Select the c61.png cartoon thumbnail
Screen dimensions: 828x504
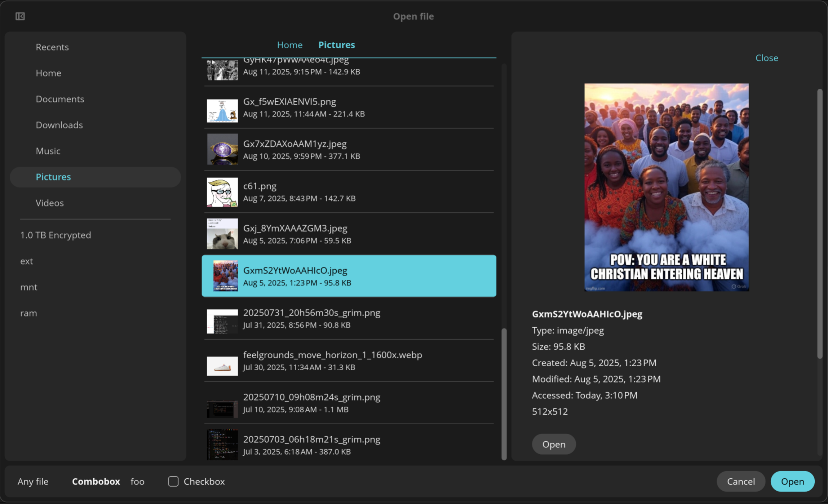tap(222, 192)
